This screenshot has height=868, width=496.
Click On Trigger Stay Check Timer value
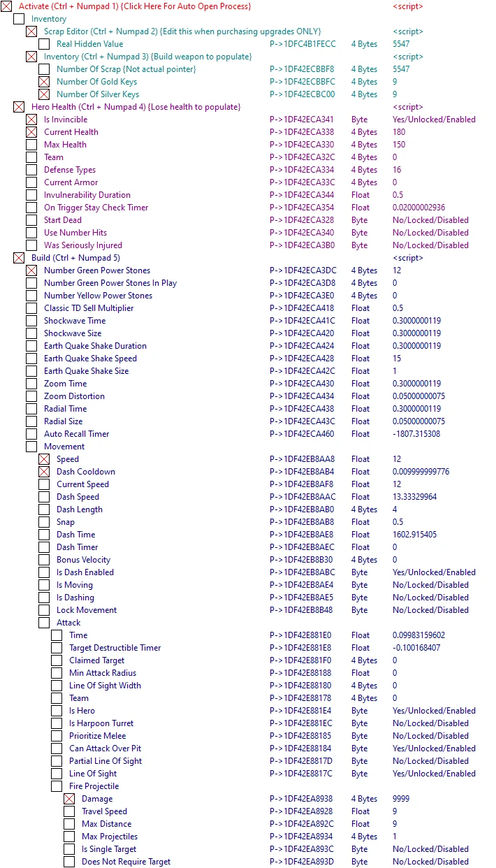click(x=418, y=208)
